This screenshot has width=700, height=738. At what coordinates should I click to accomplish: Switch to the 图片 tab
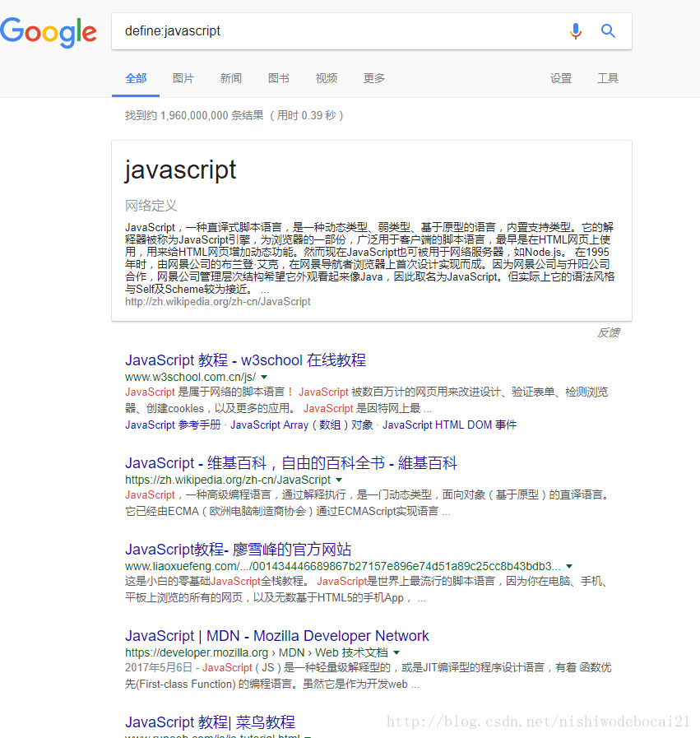183,78
